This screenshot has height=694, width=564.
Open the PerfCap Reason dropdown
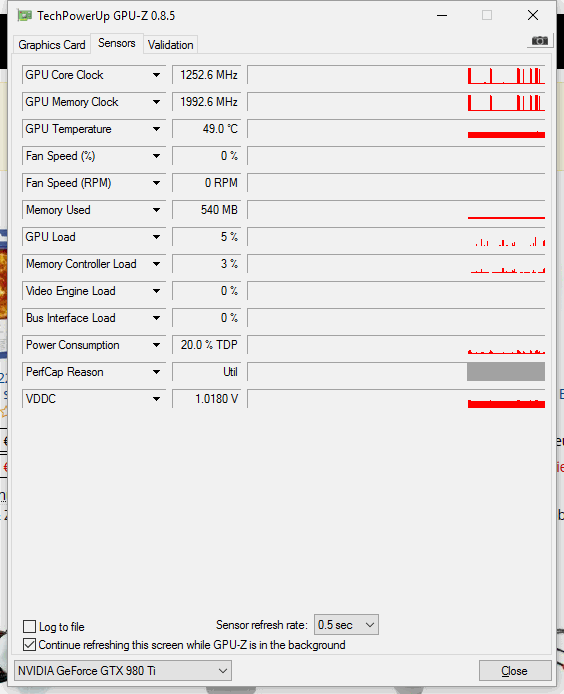156,372
